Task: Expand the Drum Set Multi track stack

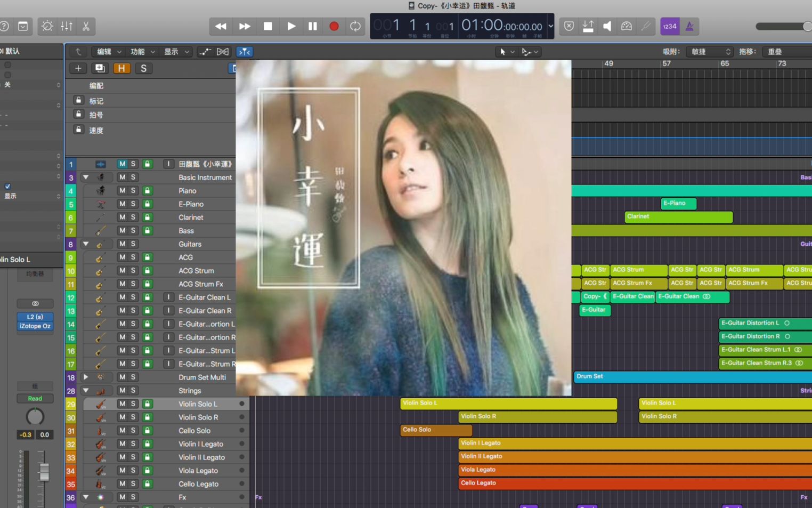Action: click(x=85, y=377)
